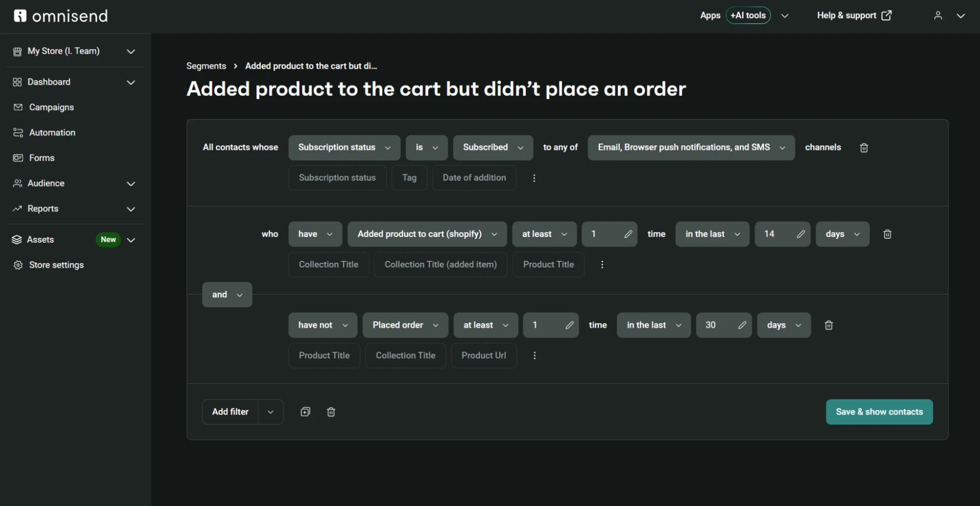
Task: Delete the Added product to cart filter
Action: tap(887, 234)
